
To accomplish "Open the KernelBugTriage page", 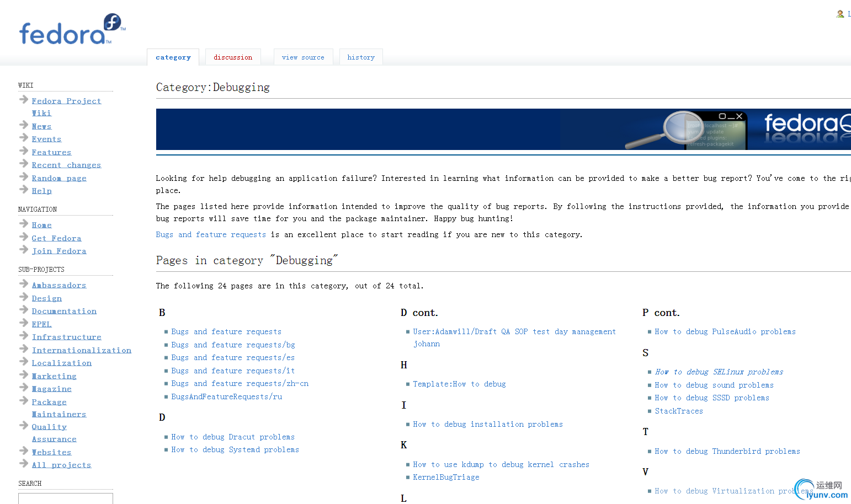I will tap(446, 477).
